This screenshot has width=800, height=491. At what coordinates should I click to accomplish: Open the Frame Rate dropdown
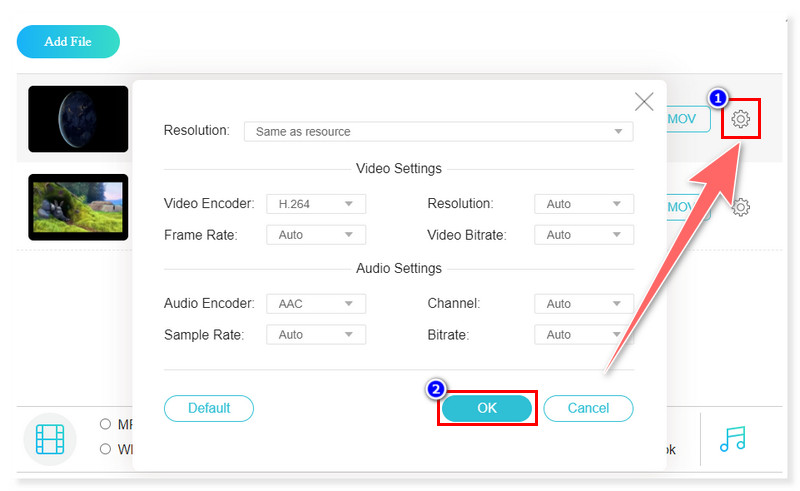coord(316,235)
